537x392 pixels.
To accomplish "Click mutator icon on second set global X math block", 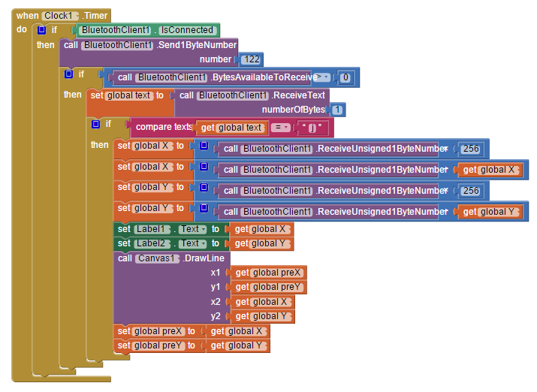I will tap(204, 167).
